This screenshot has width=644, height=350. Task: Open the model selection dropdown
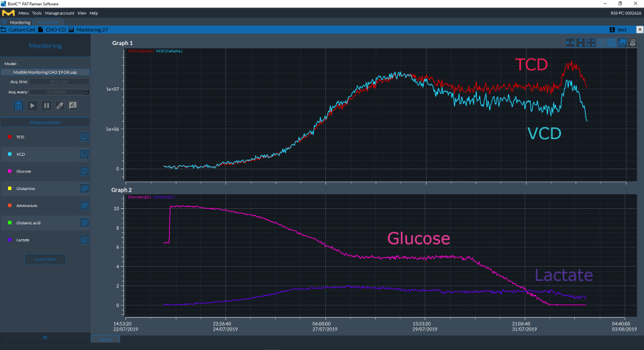pos(46,72)
